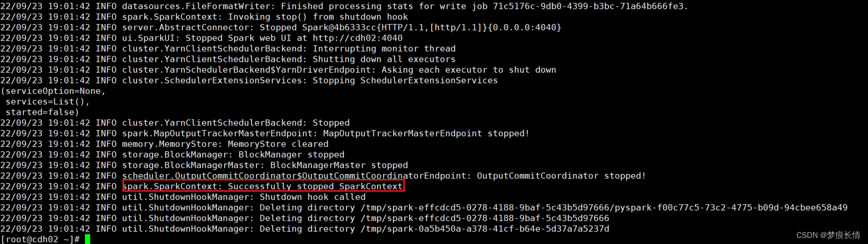This screenshot has width=868, height=244.
Task: Click the '(serviceOption=None,' line
Action: pos(53,91)
